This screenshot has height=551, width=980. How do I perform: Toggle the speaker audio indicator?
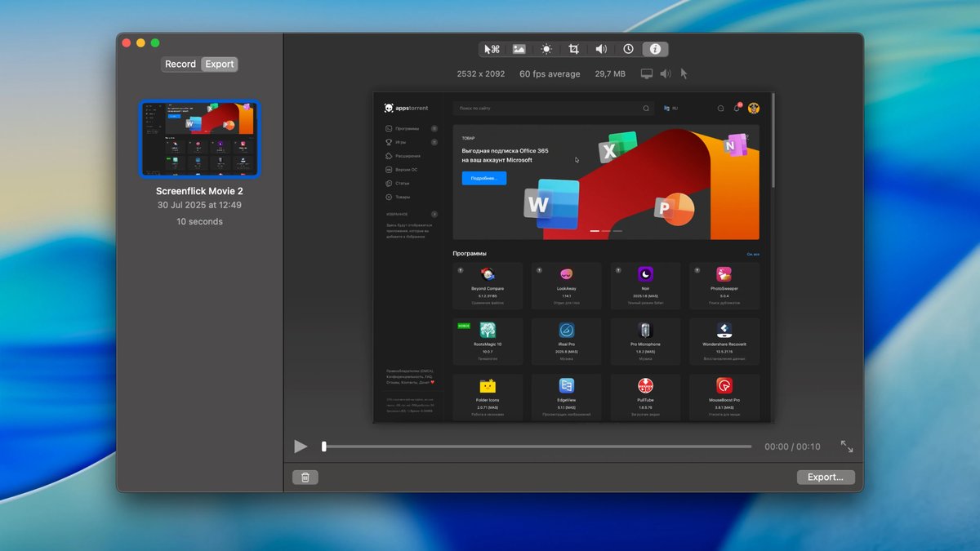pyautogui.click(x=666, y=73)
